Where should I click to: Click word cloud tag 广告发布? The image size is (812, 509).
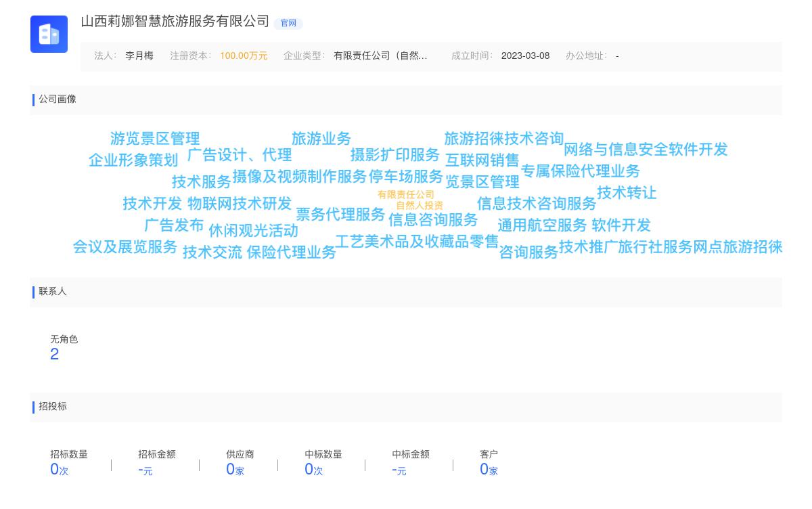[x=174, y=225]
